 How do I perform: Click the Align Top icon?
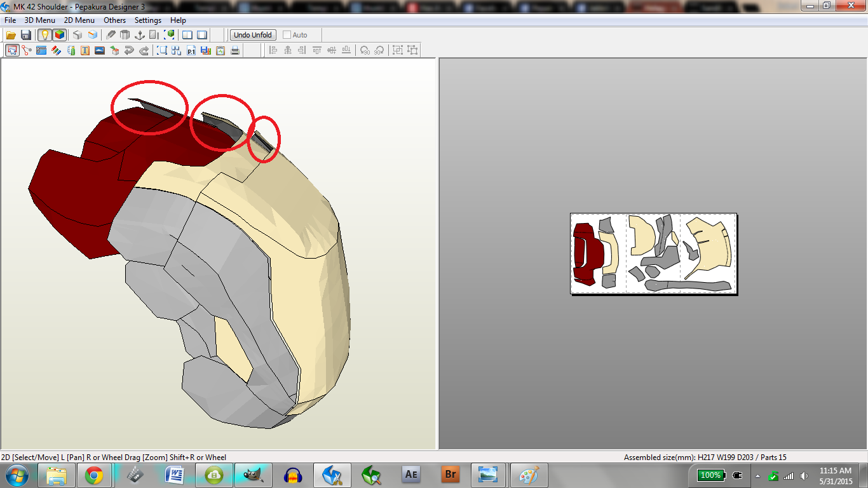[317, 50]
